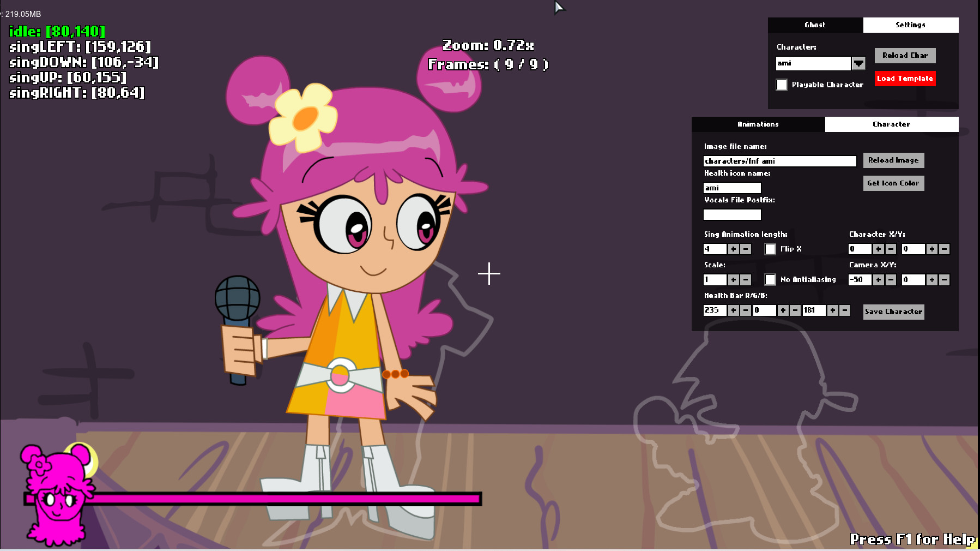Select the singDOWN animation offset entry
Screen dimensions: 980x551
coord(84,62)
